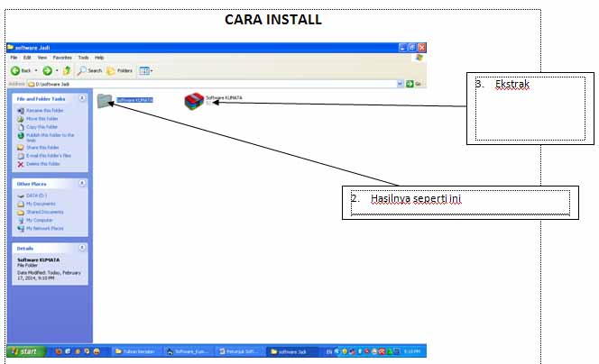Click Copy this folder link
The width and height of the screenshot is (599, 364).
[x=41, y=127]
